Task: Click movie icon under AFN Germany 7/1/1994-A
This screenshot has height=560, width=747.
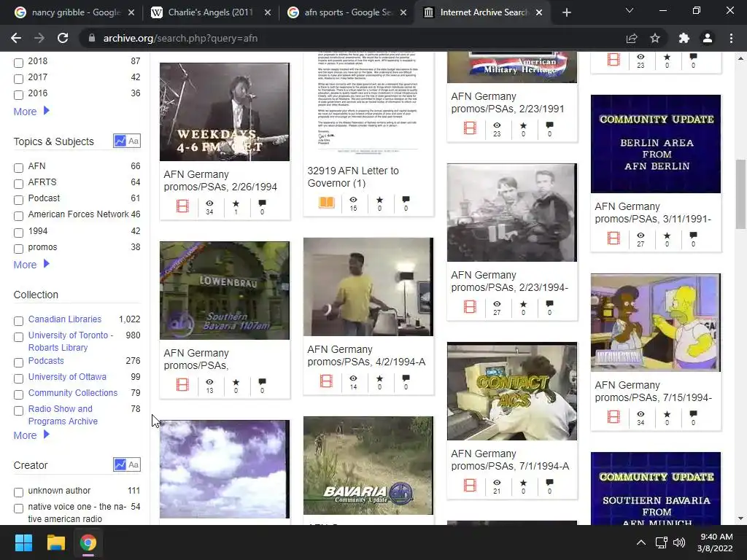Action: click(x=470, y=485)
